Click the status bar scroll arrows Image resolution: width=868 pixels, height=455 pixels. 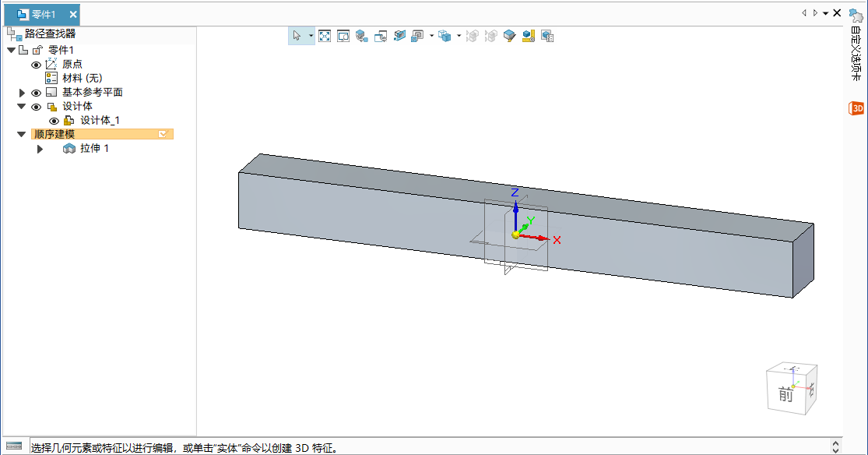(x=836, y=446)
